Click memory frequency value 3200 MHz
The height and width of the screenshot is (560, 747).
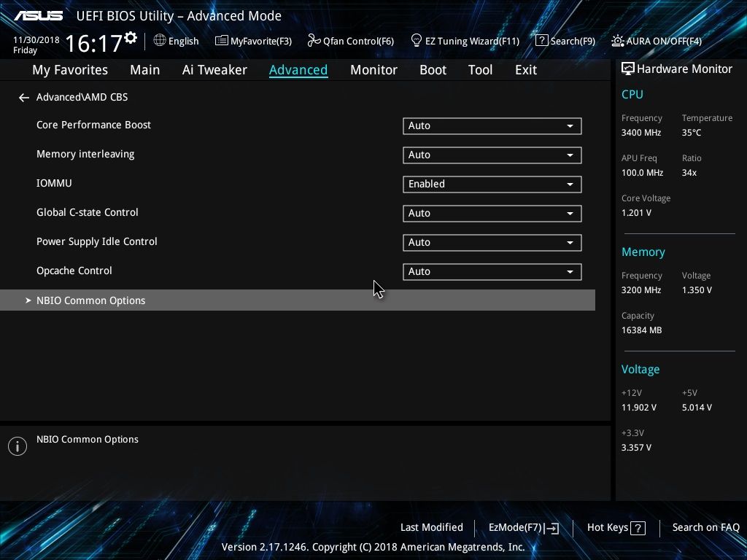[x=640, y=290]
